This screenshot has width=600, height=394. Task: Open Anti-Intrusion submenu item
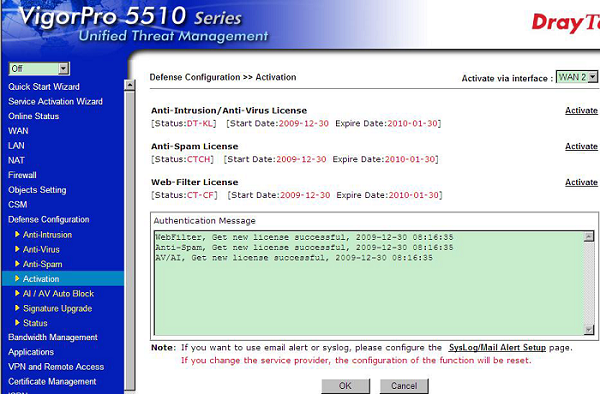coord(47,235)
